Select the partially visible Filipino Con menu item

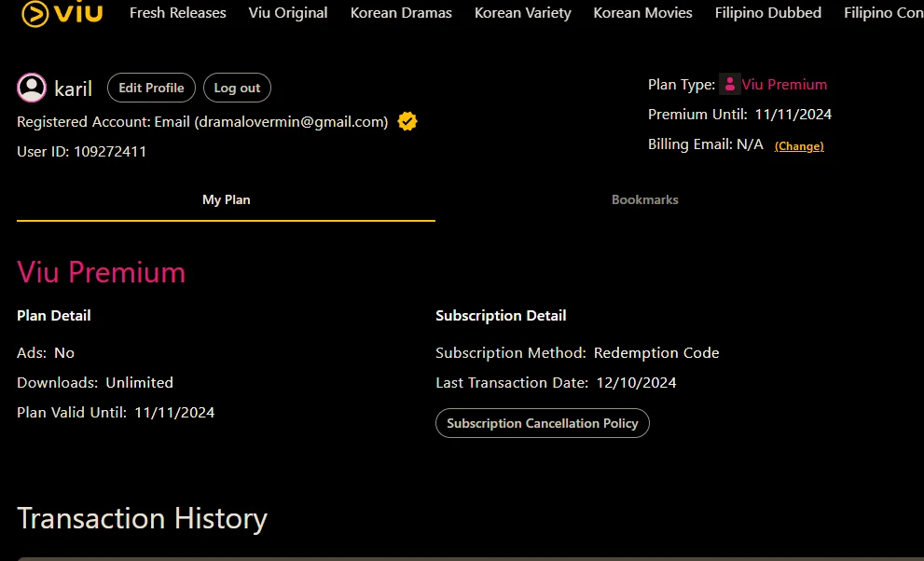coord(883,12)
